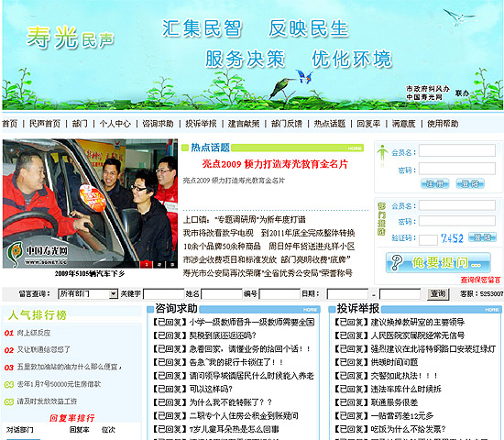Click MORE in 投诉举报 section header
The height and width of the screenshot is (440, 504).
(492, 310)
